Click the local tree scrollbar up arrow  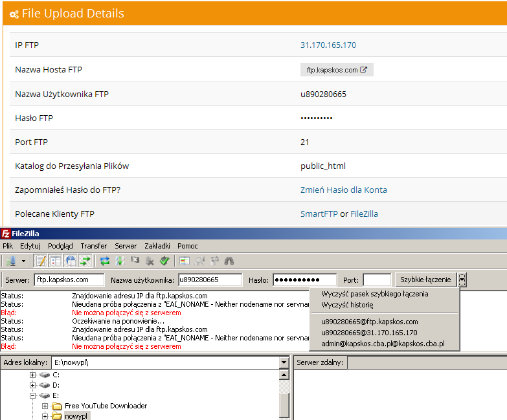[284, 375]
